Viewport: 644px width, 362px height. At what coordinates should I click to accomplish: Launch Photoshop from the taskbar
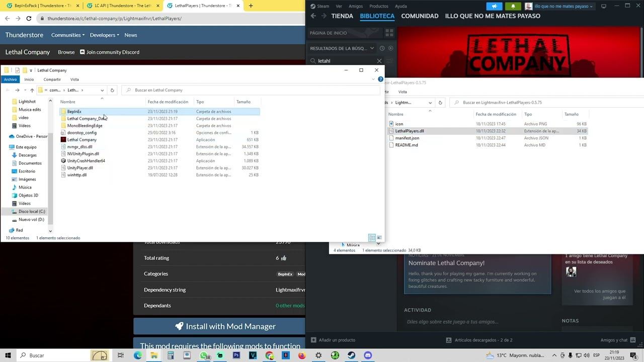pos(236,355)
